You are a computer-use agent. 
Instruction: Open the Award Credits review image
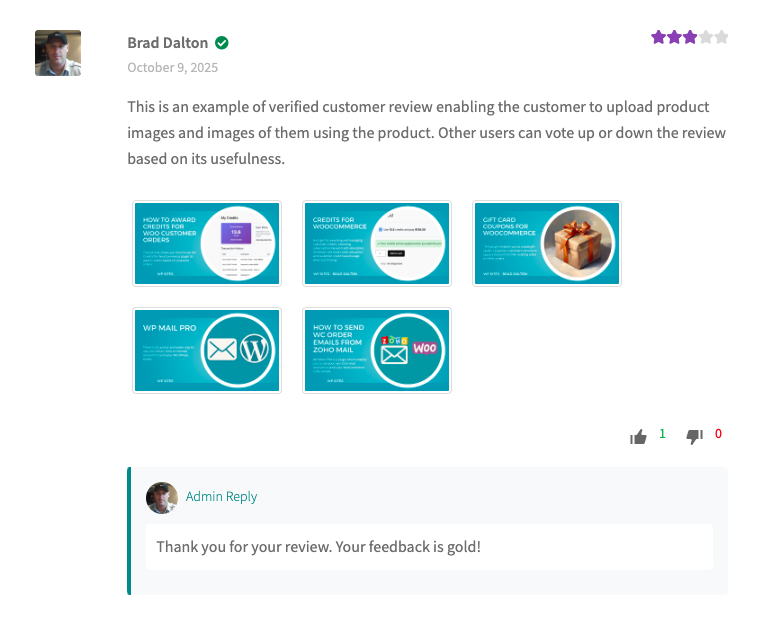point(207,244)
